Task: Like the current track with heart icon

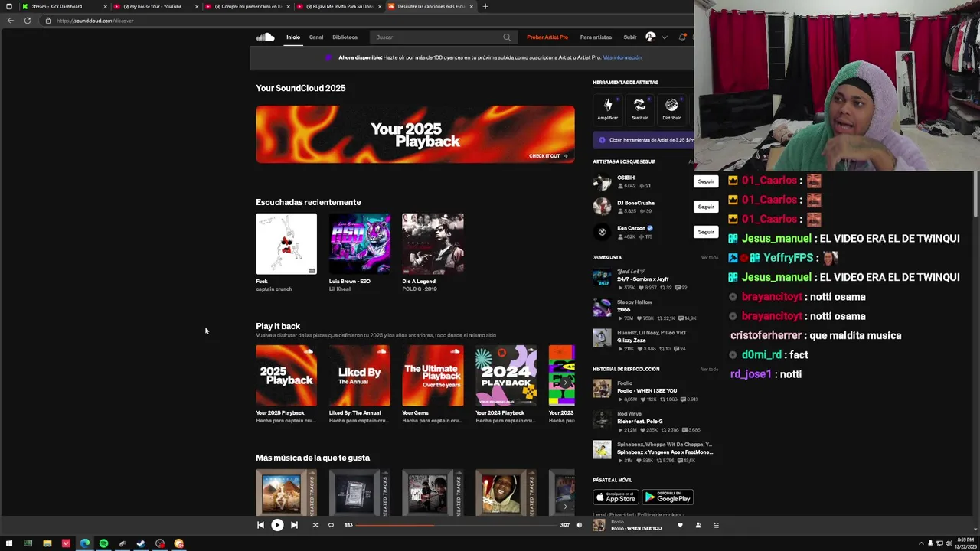Action: (x=680, y=525)
